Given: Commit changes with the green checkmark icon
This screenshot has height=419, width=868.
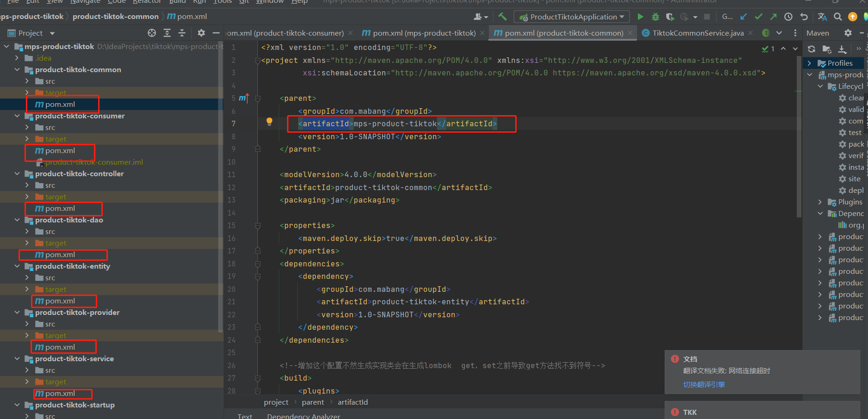Looking at the screenshot, I should click(x=758, y=17).
